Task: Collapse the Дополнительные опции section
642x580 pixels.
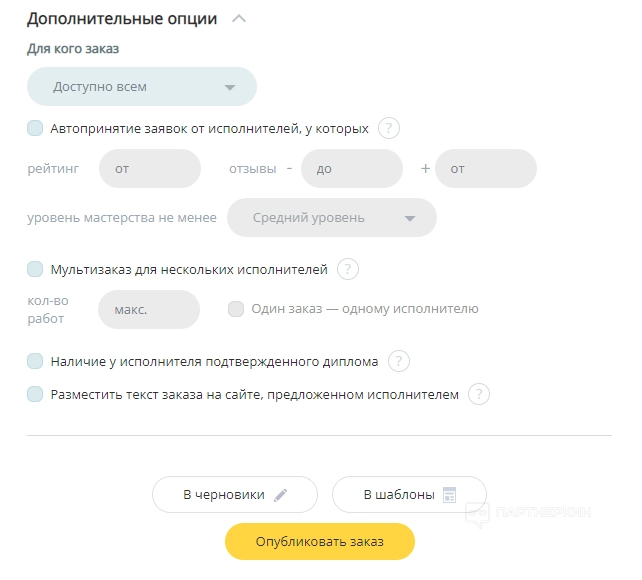Action: click(x=238, y=18)
